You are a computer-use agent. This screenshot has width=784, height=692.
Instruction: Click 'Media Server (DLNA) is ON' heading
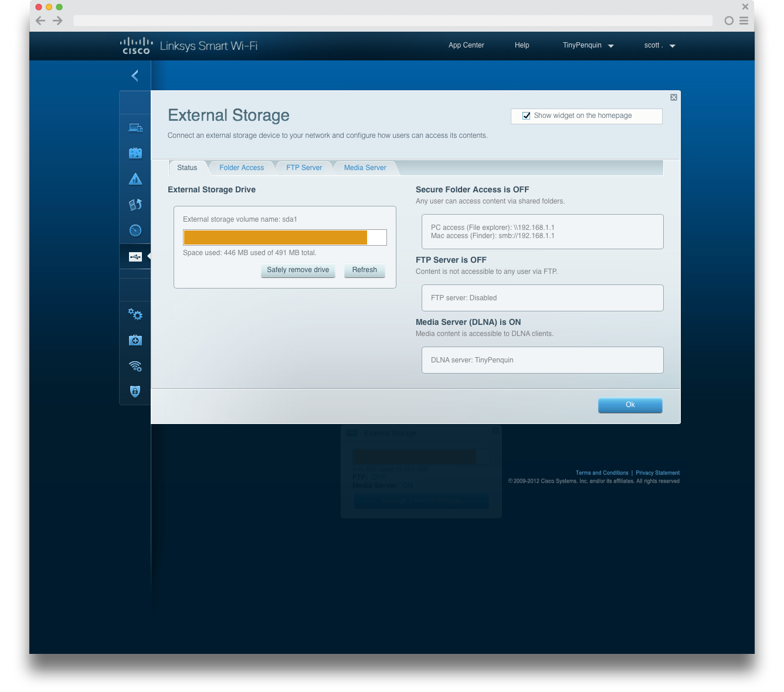468,322
